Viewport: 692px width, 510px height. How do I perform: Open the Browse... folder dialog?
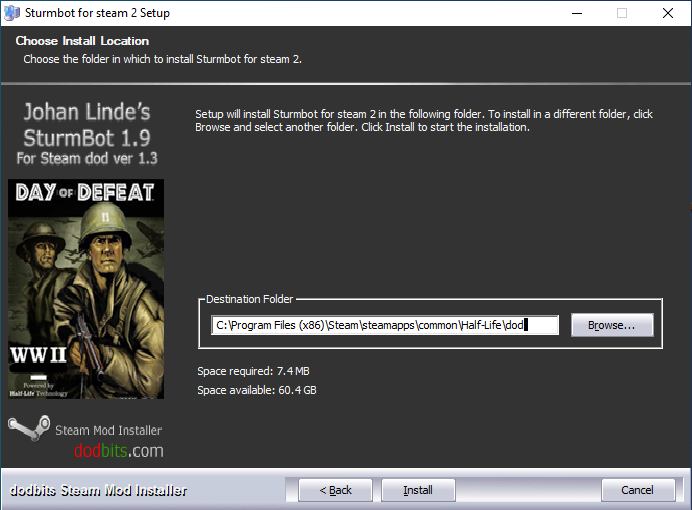pyautogui.click(x=612, y=325)
